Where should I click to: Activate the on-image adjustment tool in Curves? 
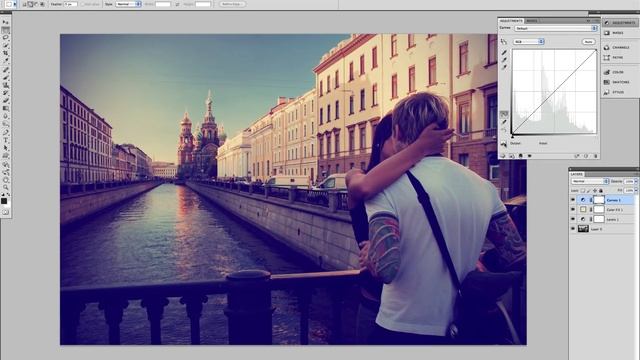[x=504, y=42]
